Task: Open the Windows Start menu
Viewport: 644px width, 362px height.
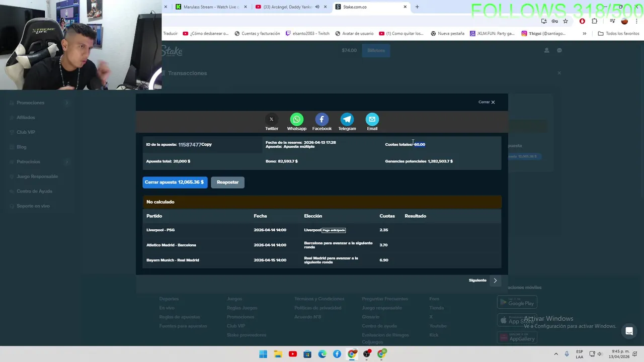Action: tap(263, 354)
